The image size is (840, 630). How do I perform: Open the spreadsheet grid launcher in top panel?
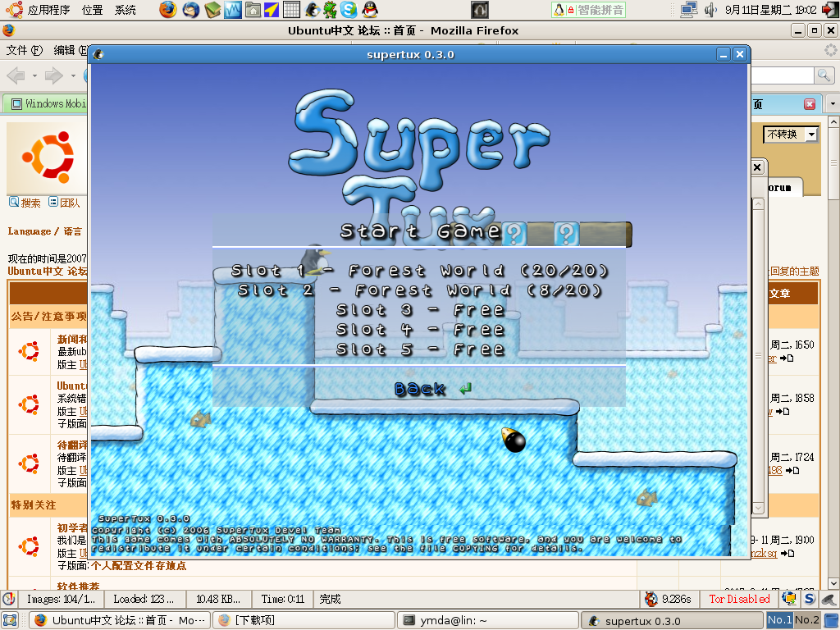[x=291, y=10]
